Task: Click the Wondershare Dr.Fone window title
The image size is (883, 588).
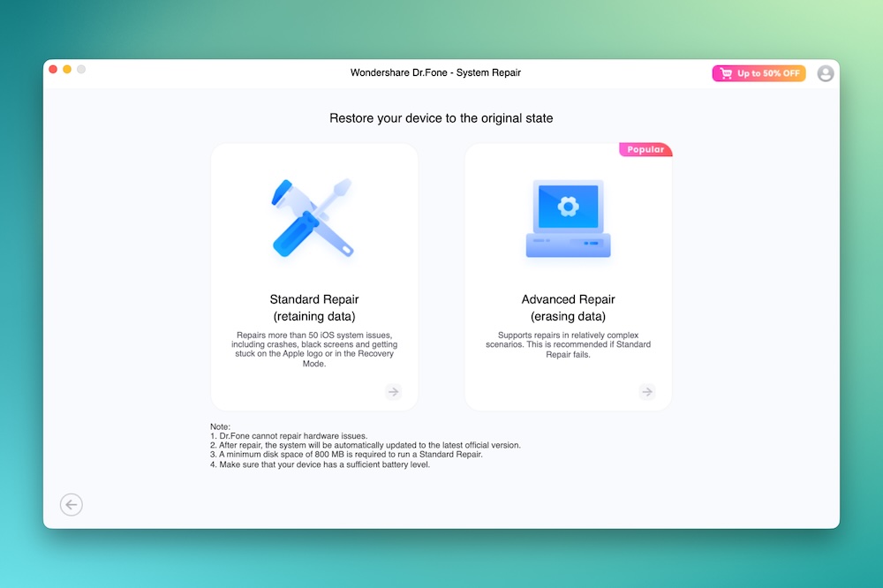Action: [435, 72]
